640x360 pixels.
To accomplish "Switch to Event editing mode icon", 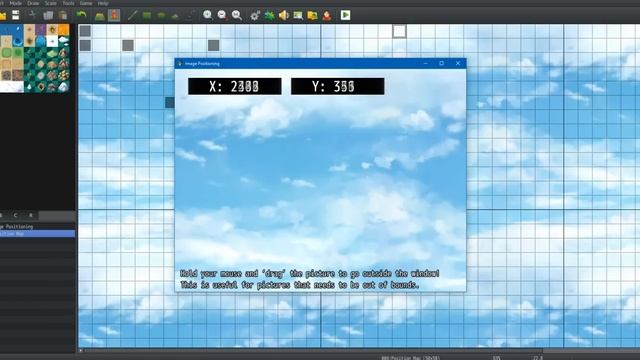I will pos(114,16).
